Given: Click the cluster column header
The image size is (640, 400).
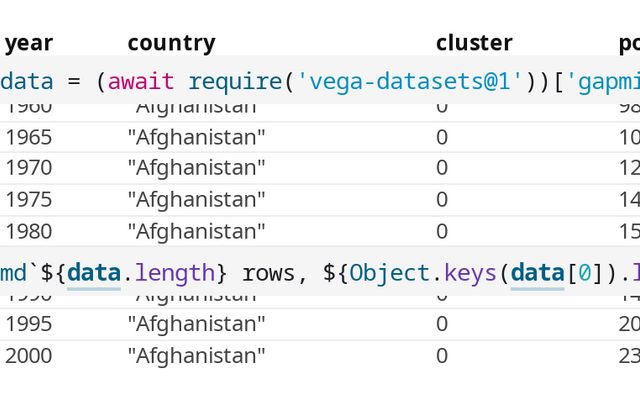Looking at the screenshot, I should tap(474, 43).
